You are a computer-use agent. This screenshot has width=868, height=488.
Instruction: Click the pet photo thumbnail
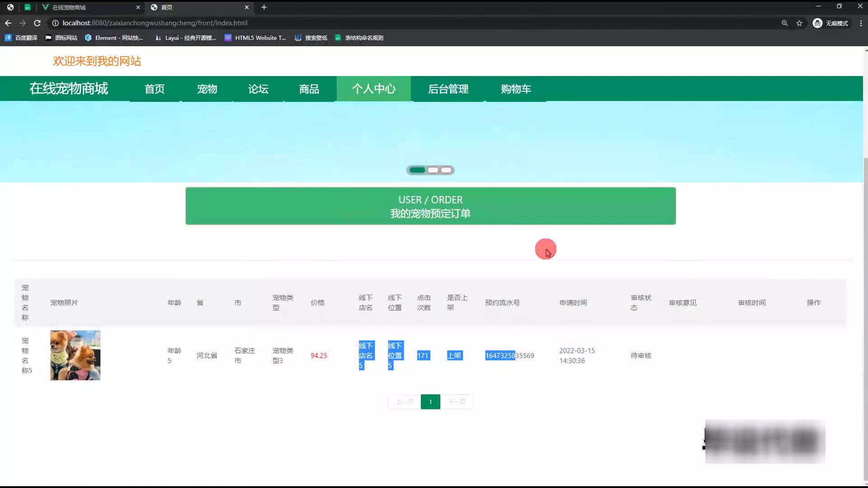click(x=75, y=355)
